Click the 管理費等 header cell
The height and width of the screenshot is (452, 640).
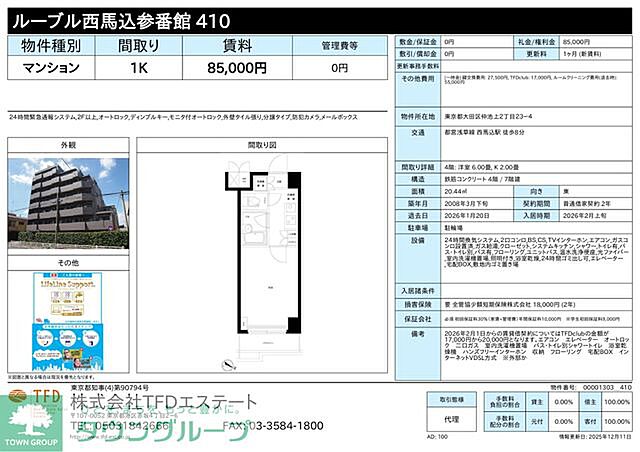coord(340,46)
